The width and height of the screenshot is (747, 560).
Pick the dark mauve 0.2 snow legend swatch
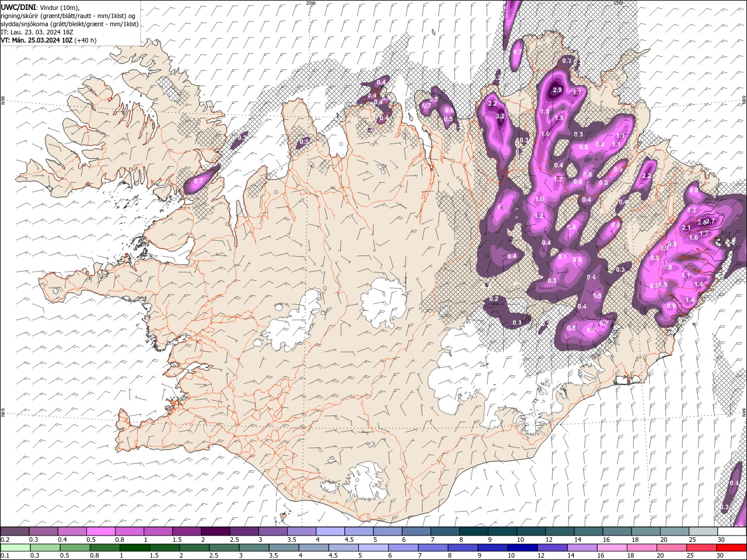click(x=15, y=531)
